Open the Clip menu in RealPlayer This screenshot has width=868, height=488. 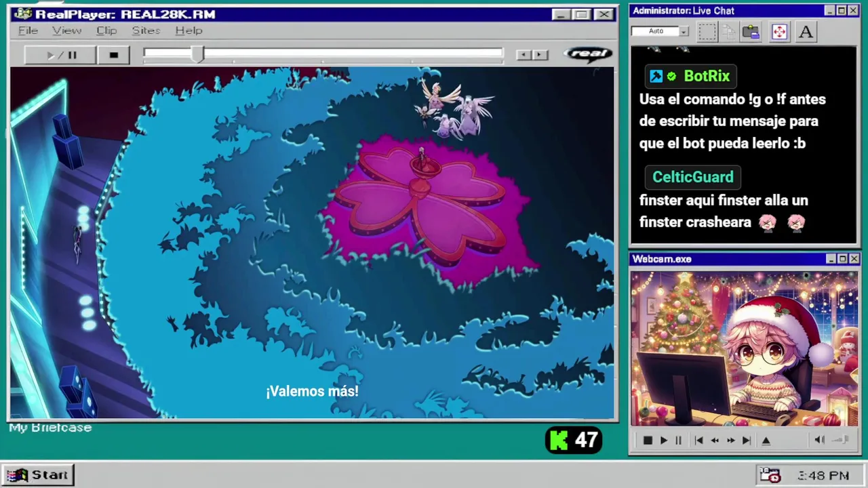pos(106,30)
